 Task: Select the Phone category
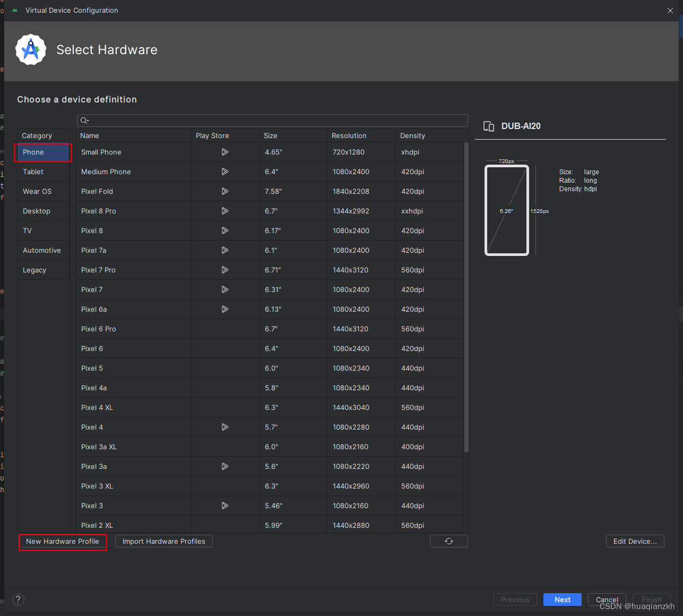[x=44, y=152]
